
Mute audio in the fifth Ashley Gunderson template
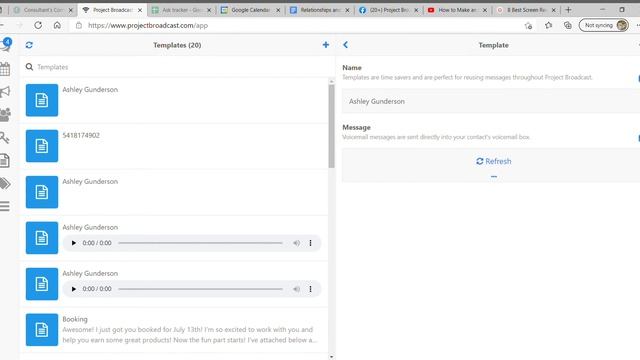coord(296,289)
